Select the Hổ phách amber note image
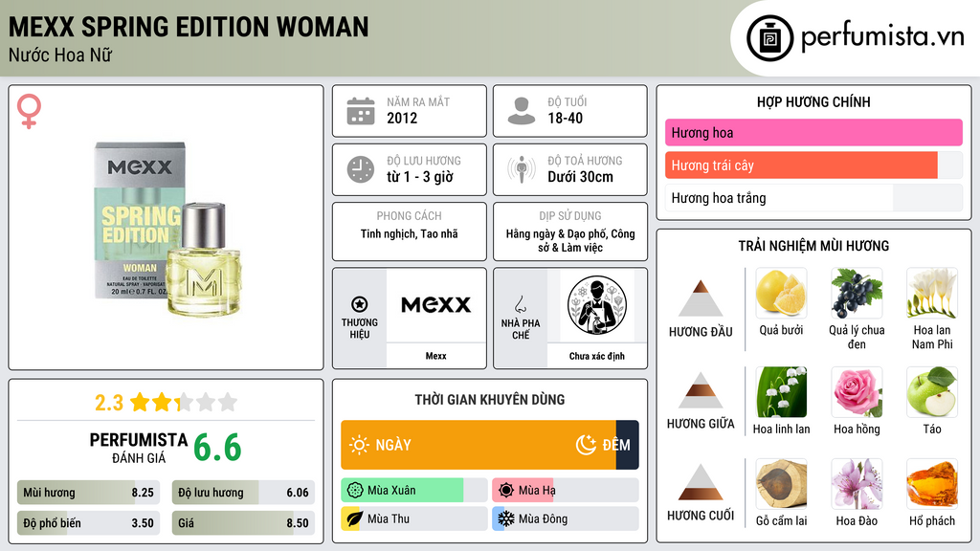Viewport: 980px width, 551px height. pyautogui.click(x=932, y=483)
